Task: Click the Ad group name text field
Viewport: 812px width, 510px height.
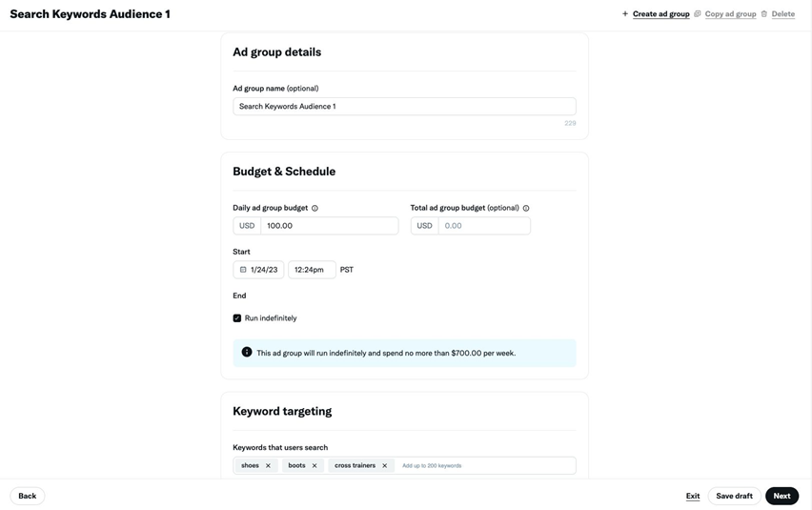Action: coord(404,107)
